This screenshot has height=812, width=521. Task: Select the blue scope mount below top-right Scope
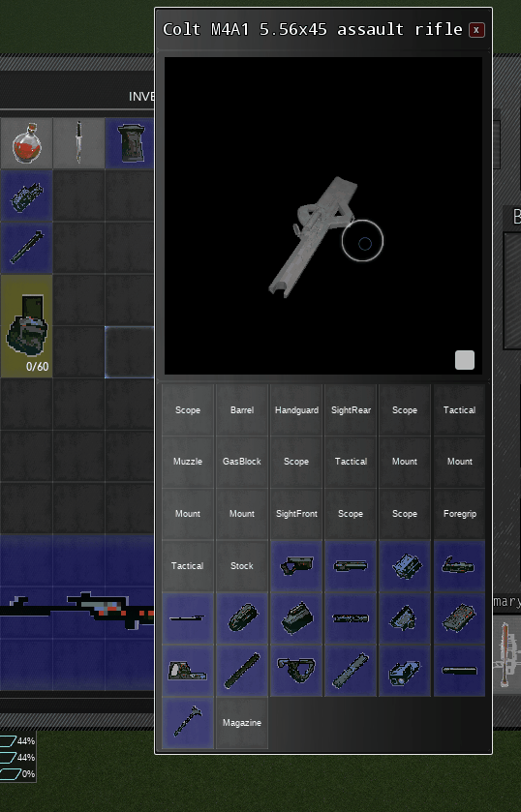[x=405, y=566]
